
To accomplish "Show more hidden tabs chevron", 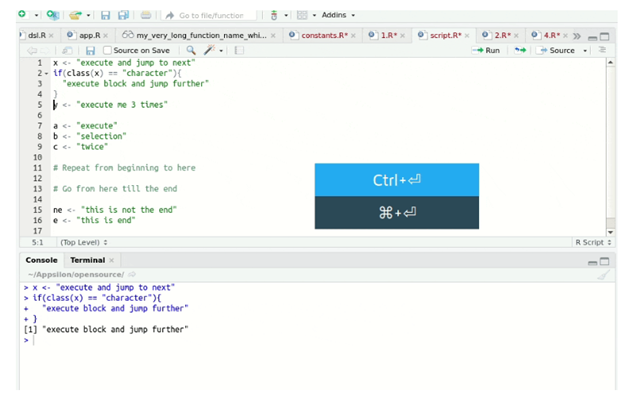I will 577,36.
